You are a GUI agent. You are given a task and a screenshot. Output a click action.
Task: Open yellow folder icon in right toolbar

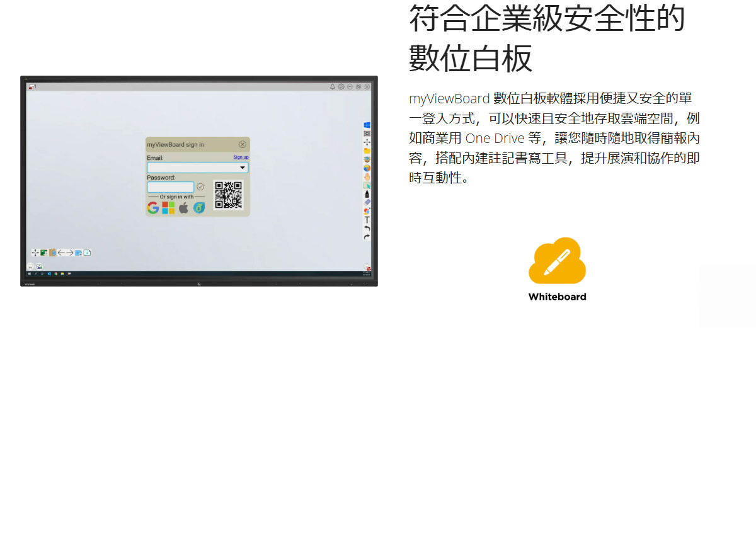367,151
